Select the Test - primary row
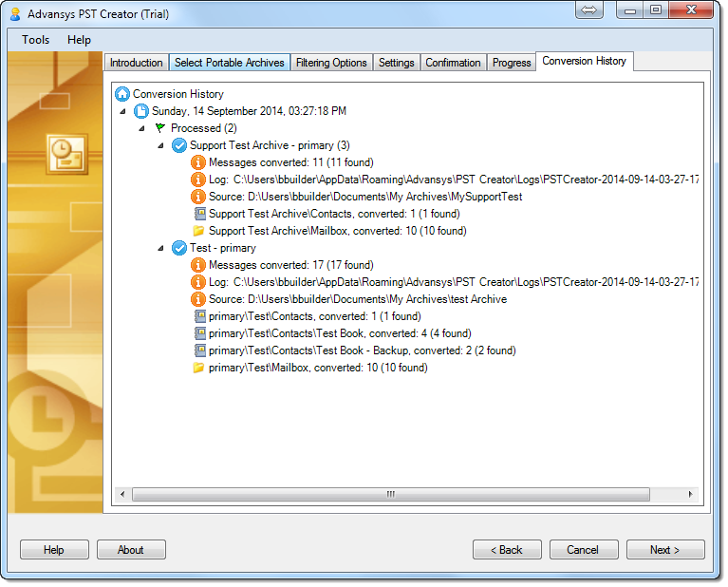The image size is (728, 587). click(223, 248)
